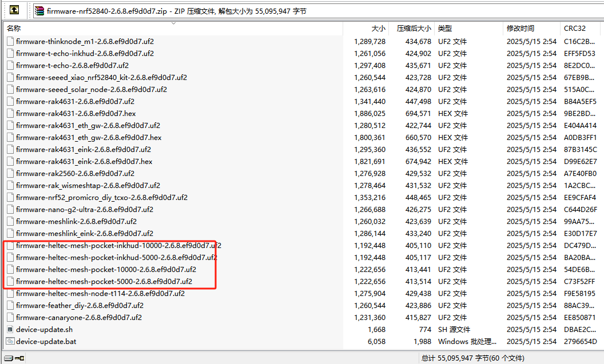Click the firmware-thinknode_m1 file icon
Image resolution: width=604 pixels, height=364 pixels.
(x=10, y=41)
